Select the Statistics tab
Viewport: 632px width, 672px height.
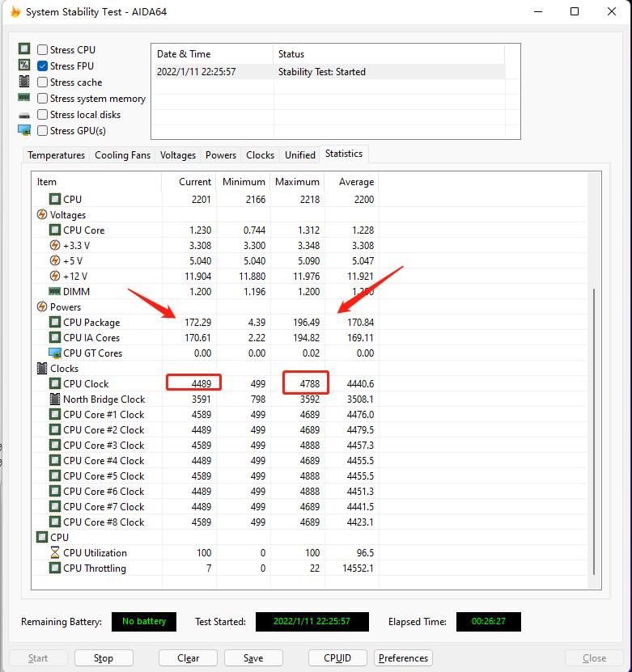click(344, 154)
